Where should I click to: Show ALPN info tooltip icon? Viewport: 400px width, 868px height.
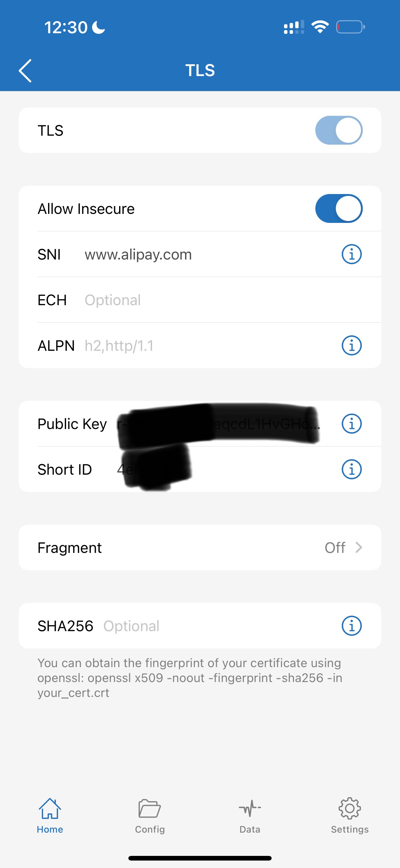coord(352,346)
